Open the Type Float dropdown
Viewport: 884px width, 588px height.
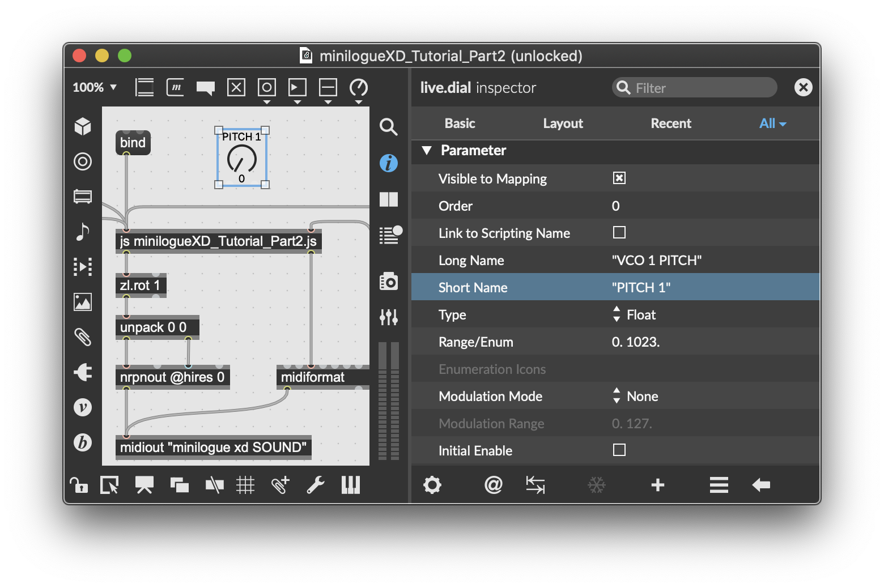pyautogui.click(x=635, y=314)
